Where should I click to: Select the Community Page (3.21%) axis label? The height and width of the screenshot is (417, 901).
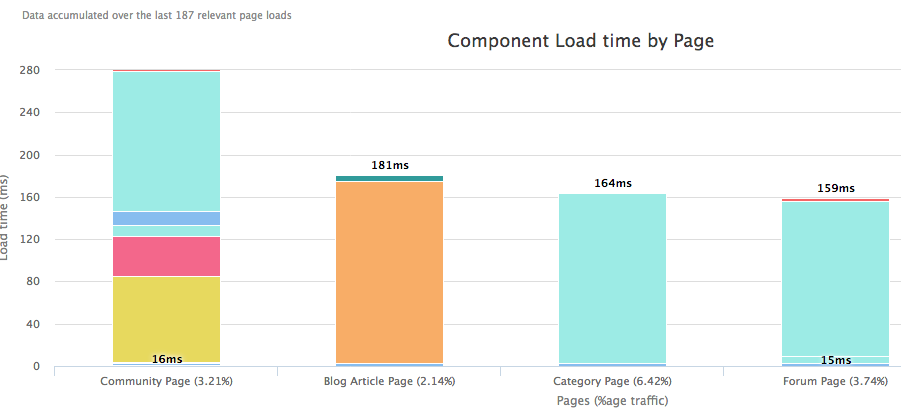[166, 381]
